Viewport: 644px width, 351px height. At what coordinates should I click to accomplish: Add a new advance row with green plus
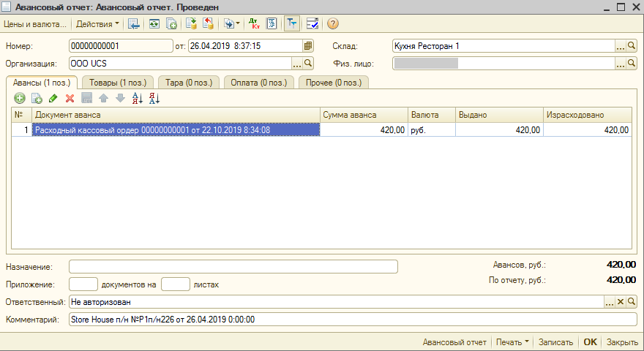[x=20, y=98]
